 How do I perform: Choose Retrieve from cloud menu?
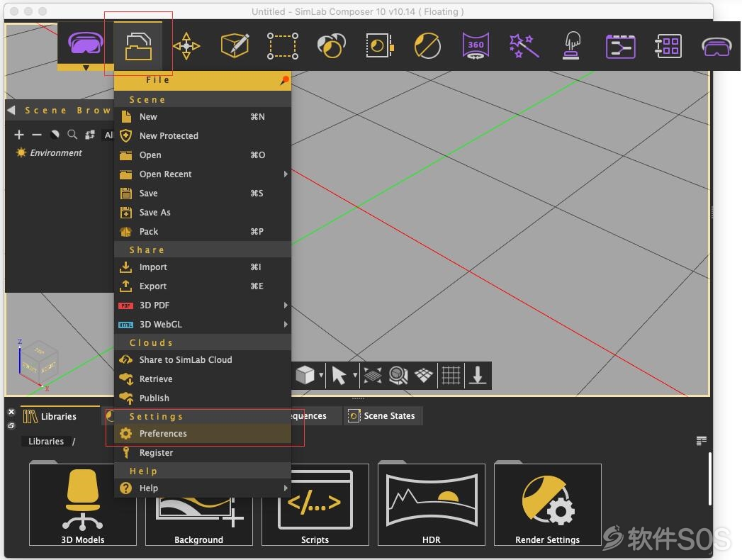point(203,379)
